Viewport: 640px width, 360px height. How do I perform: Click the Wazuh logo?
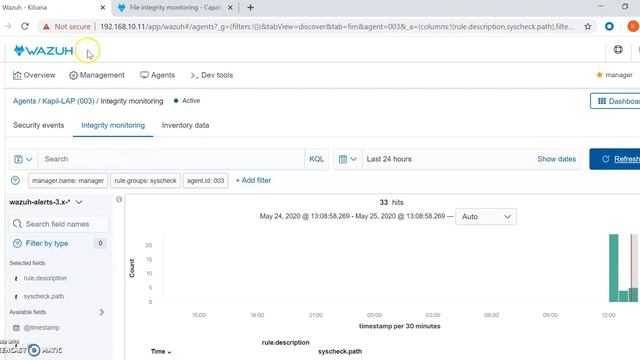tap(44, 51)
